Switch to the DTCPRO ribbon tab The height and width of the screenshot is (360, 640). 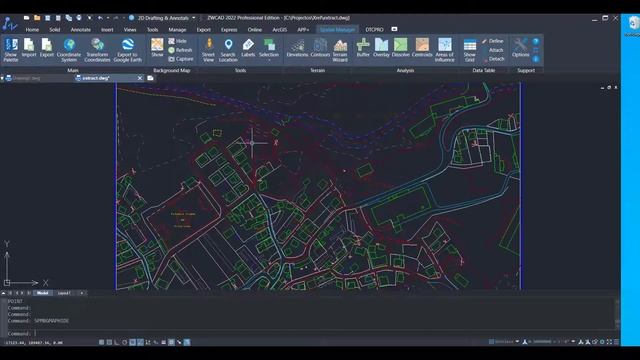374,30
